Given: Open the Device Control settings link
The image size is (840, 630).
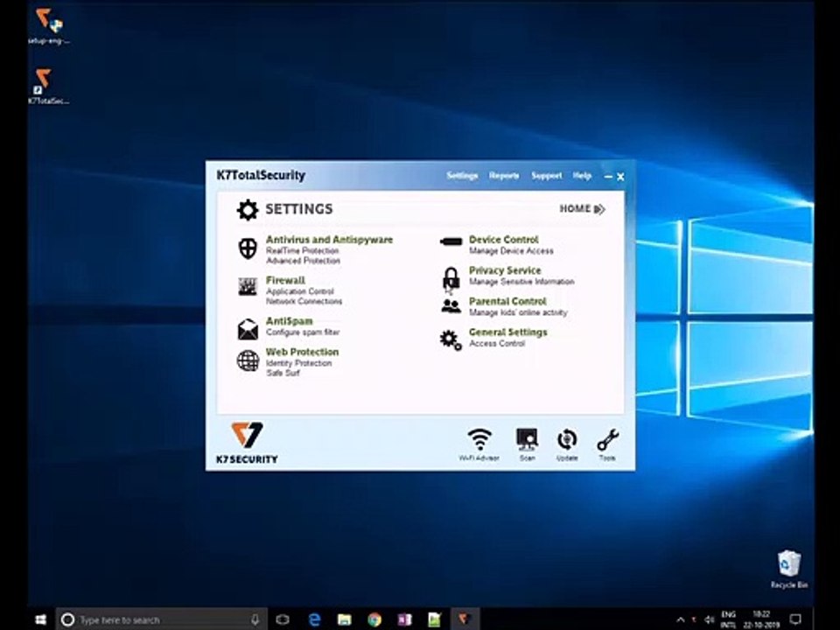Looking at the screenshot, I should [504, 240].
